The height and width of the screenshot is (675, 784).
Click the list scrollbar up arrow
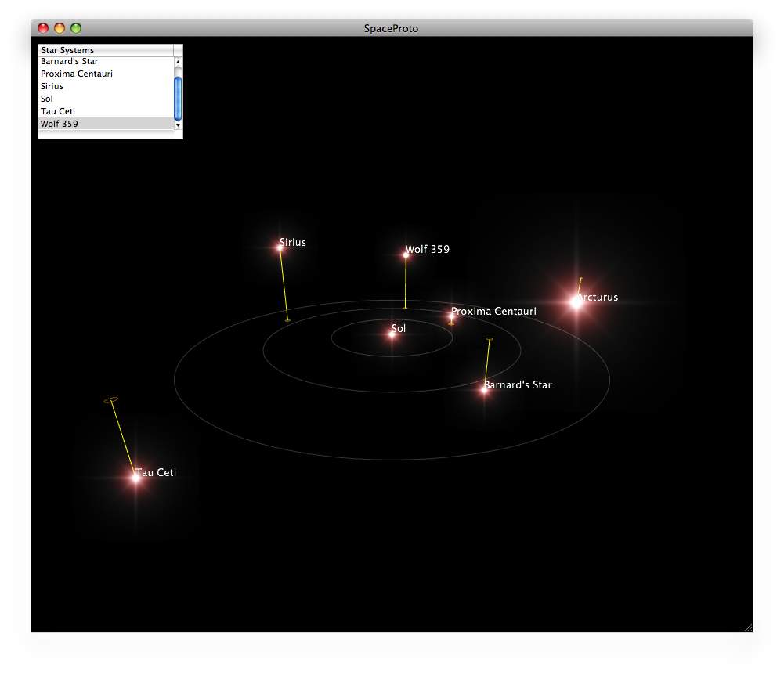pos(178,62)
